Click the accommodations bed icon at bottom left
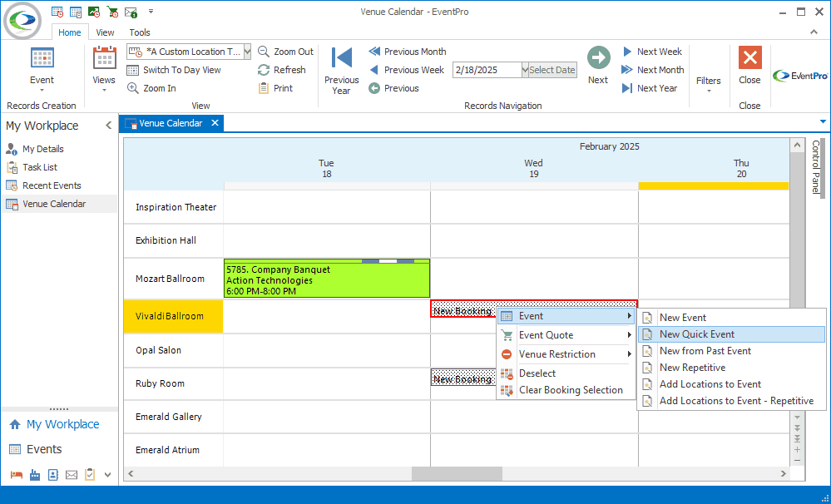Screen dimensions: 831x504 (17, 475)
